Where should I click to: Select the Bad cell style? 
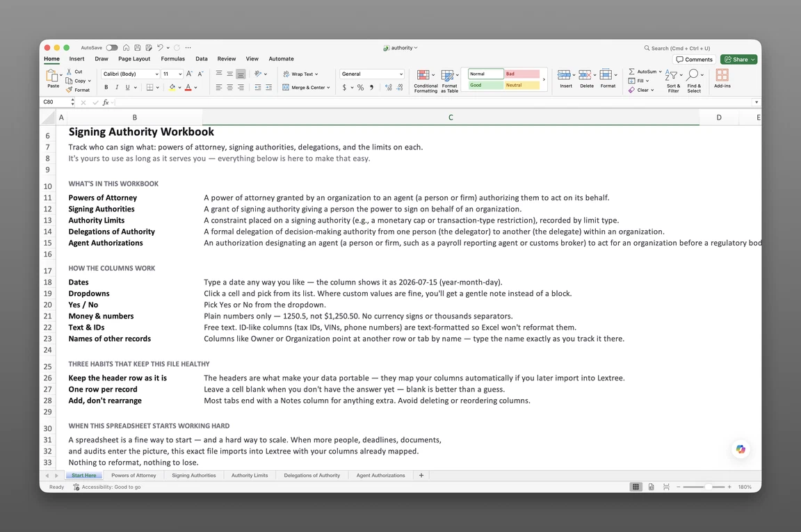click(x=521, y=74)
